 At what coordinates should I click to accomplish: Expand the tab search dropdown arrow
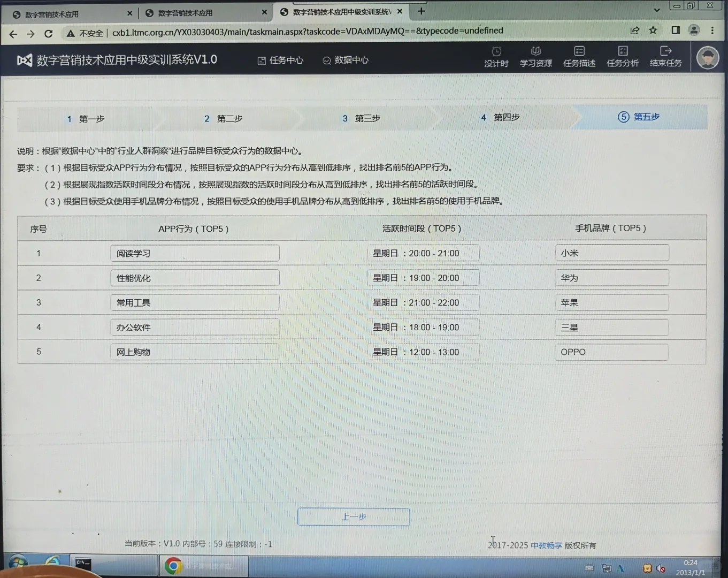(x=657, y=10)
